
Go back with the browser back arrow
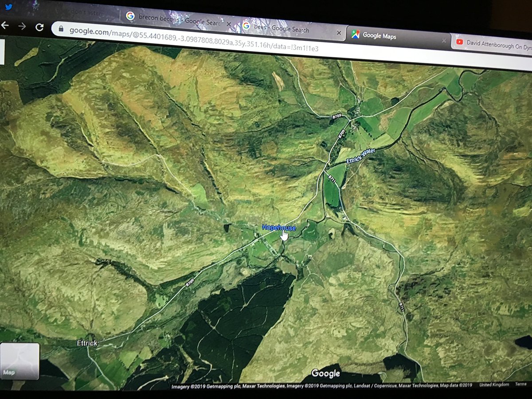[4, 25]
